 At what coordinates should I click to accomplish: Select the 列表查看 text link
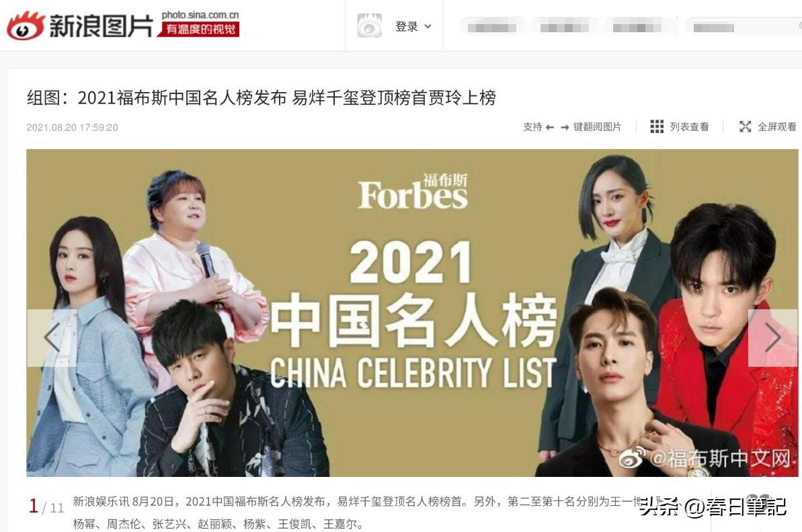[690, 127]
